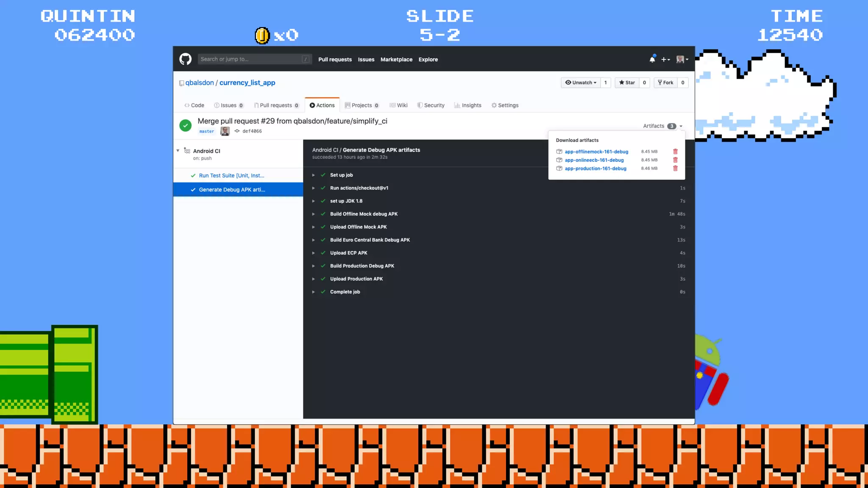Delete app-onlineecb-161-debug artifact with trash icon
The height and width of the screenshot is (488, 868).
click(675, 160)
